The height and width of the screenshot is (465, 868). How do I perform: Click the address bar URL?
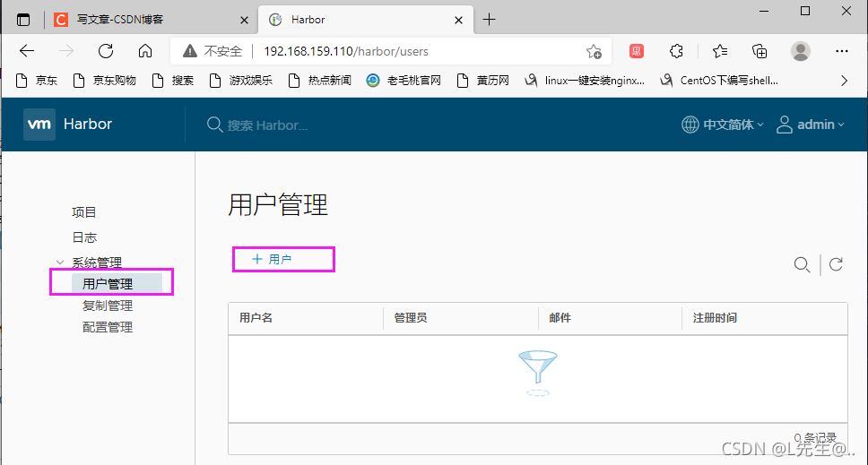tap(346, 51)
